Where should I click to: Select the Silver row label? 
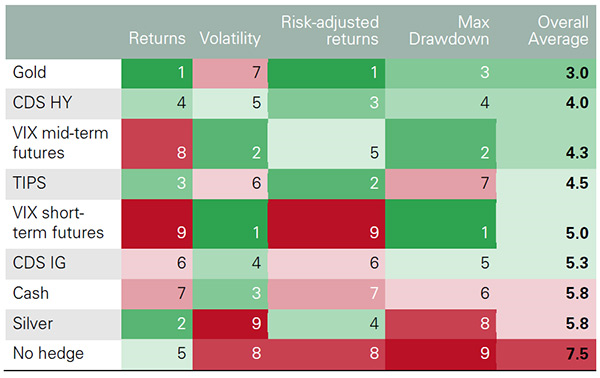coord(33,323)
